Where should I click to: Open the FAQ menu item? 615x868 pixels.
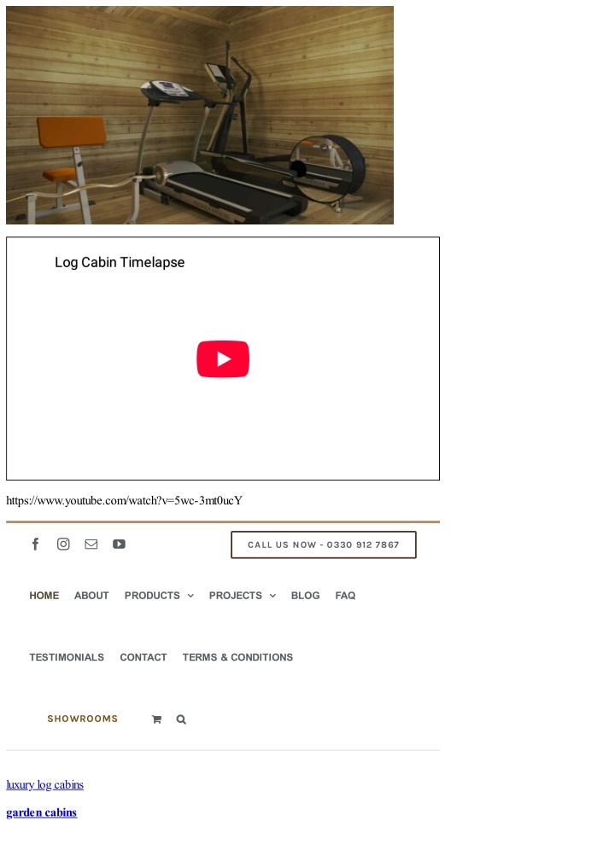pos(345,596)
